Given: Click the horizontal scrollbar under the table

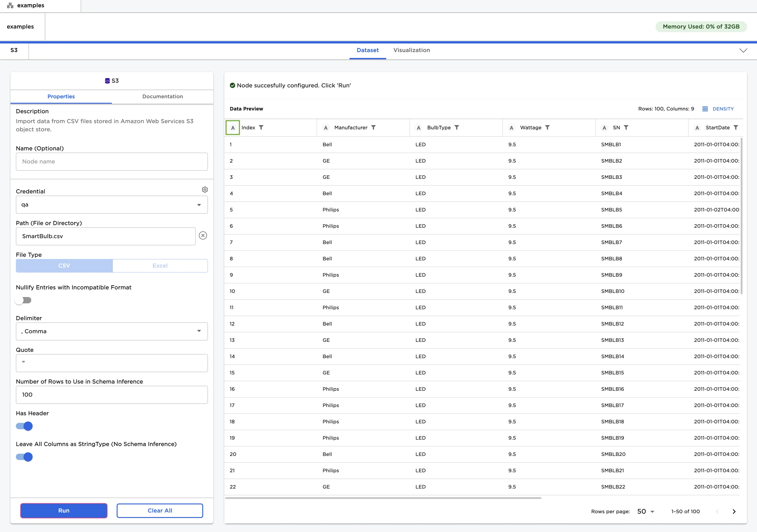Looking at the screenshot, I should (383, 498).
